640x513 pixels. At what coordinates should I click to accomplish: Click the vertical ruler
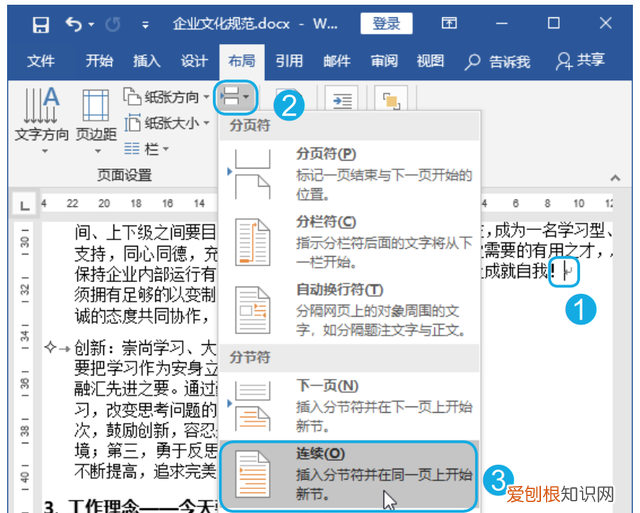tap(25, 366)
